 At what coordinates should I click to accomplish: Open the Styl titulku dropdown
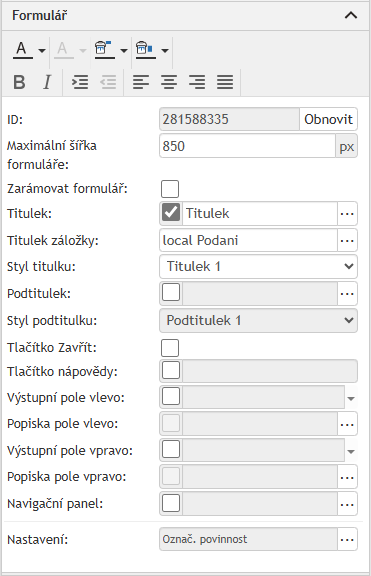click(258, 266)
